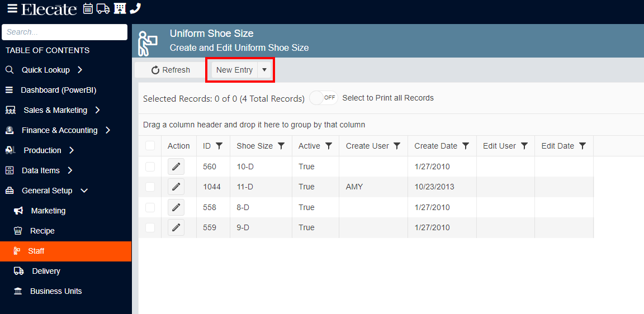Open the hamburger menu beside Elecate logo
Viewport: 644px width, 314px height.
(12, 8)
